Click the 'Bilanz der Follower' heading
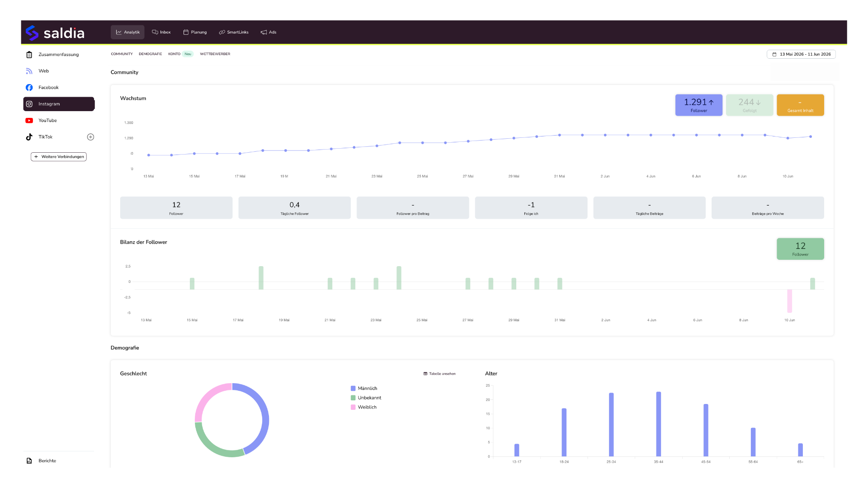The height and width of the screenshot is (488, 868). (x=144, y=242)
